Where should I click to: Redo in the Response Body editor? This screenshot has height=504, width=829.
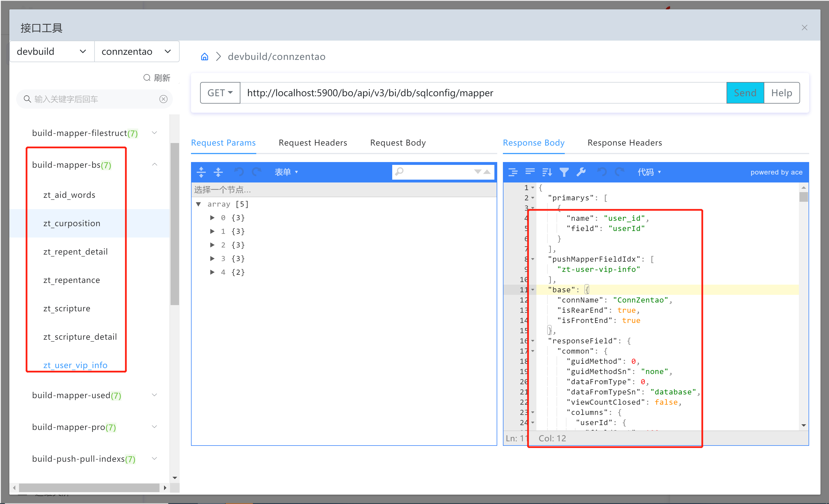(619, 172)
